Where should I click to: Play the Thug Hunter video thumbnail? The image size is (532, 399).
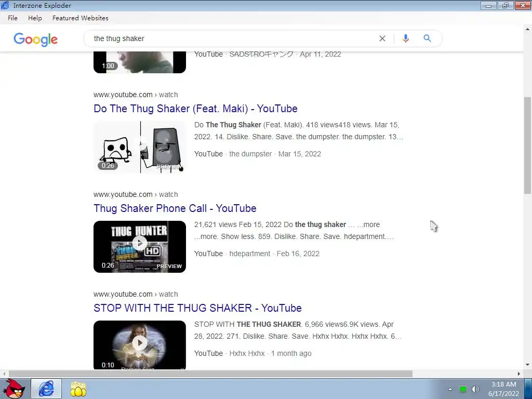(140, 247)
